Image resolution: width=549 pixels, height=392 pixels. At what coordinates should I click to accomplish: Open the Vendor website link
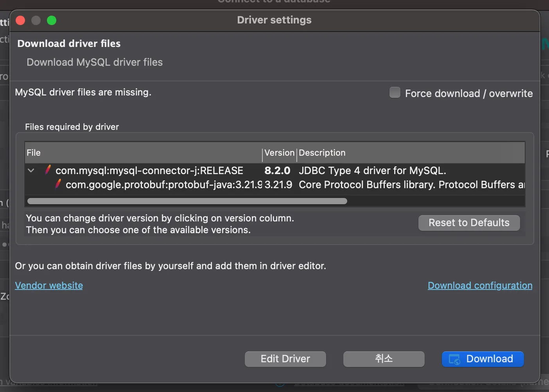click(49, 286)
